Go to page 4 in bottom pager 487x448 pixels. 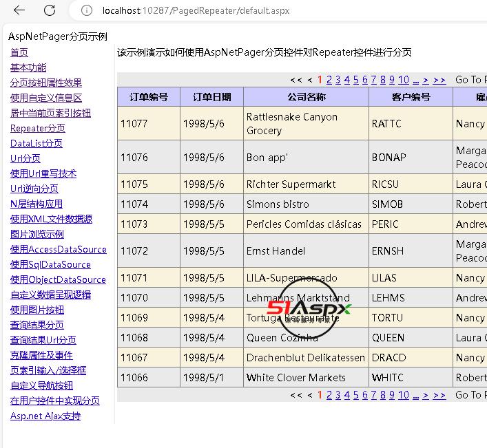click(x=347, y=395)
